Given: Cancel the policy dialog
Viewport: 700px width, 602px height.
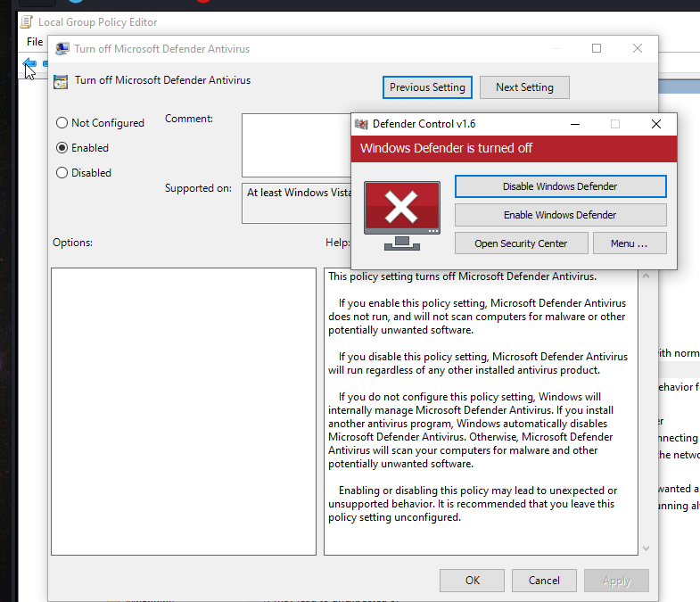Looking at the screenshot, I should [x=544, y=580].
